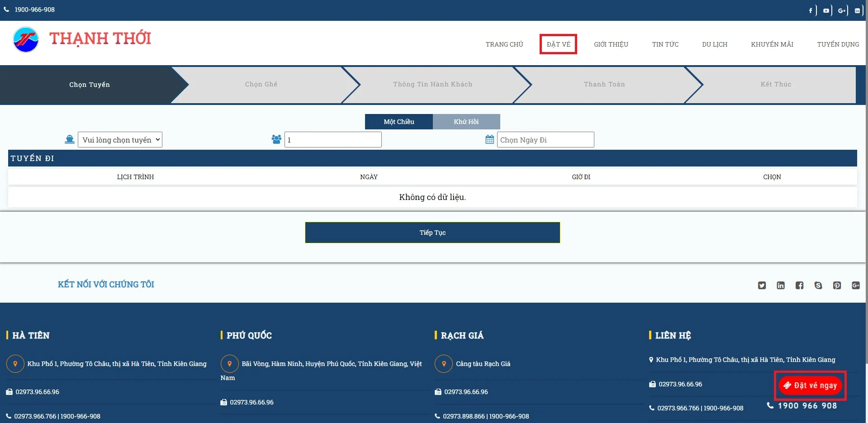Open the LinkedIn icon in connect section

(x=781, y=285)
